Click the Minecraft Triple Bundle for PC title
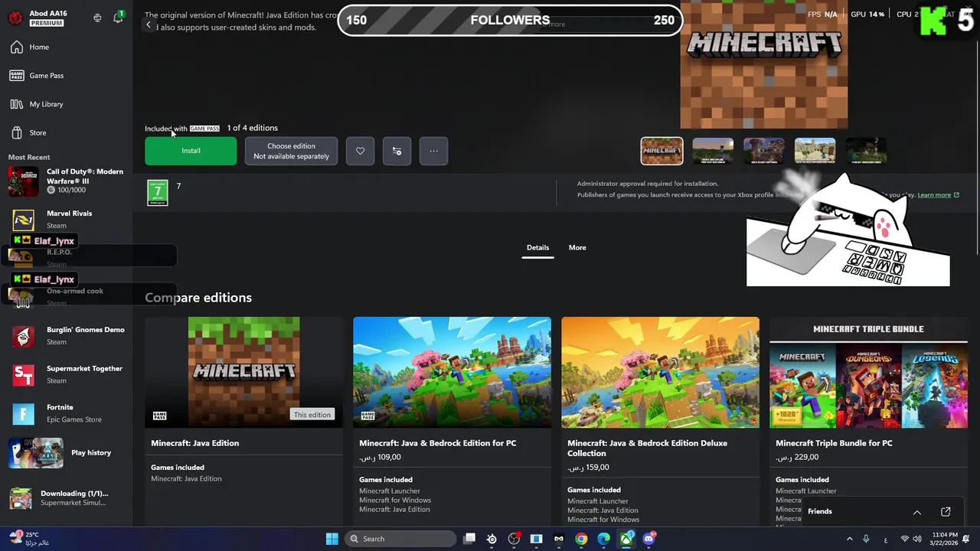Viewport: 980px width, 551px height. [834, 443]
